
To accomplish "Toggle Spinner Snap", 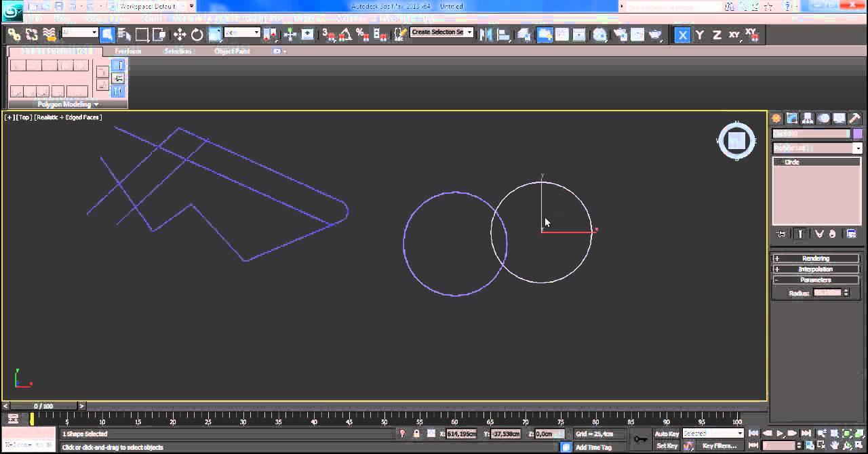I will (x=380, y=35).
